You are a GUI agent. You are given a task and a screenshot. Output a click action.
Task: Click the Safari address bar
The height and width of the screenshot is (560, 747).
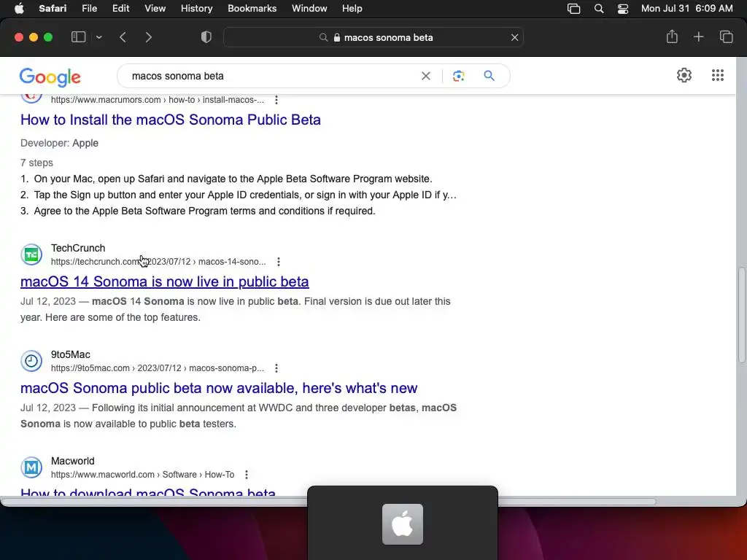373,38
